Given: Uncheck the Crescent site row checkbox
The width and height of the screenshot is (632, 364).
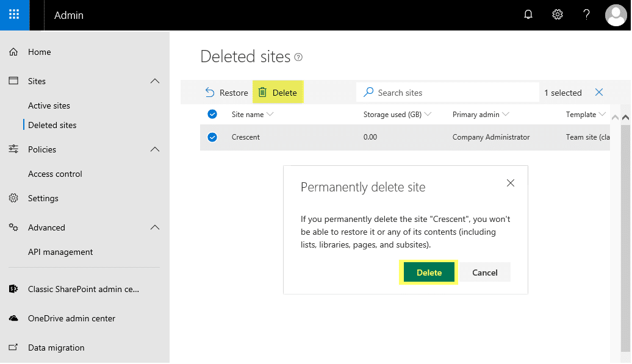Looking at the screenshot, I should 212,137.
